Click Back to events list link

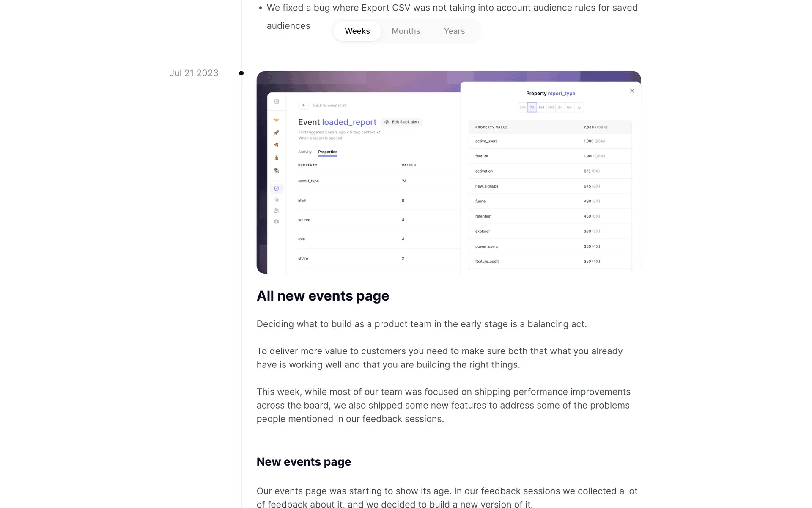(329, 105)
